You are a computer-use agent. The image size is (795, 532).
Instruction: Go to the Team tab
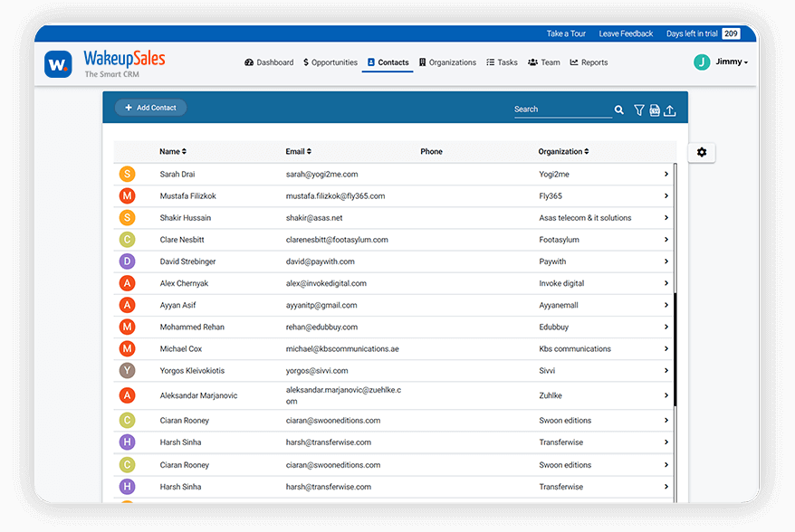tap(544, 62)
